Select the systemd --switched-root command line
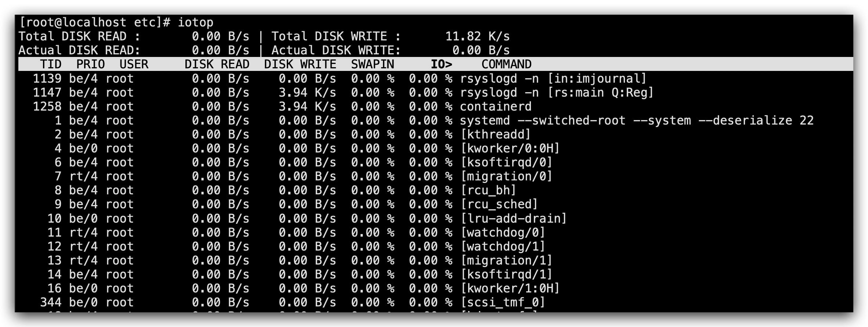Screen dimensions: 868x327 [636, 121]
